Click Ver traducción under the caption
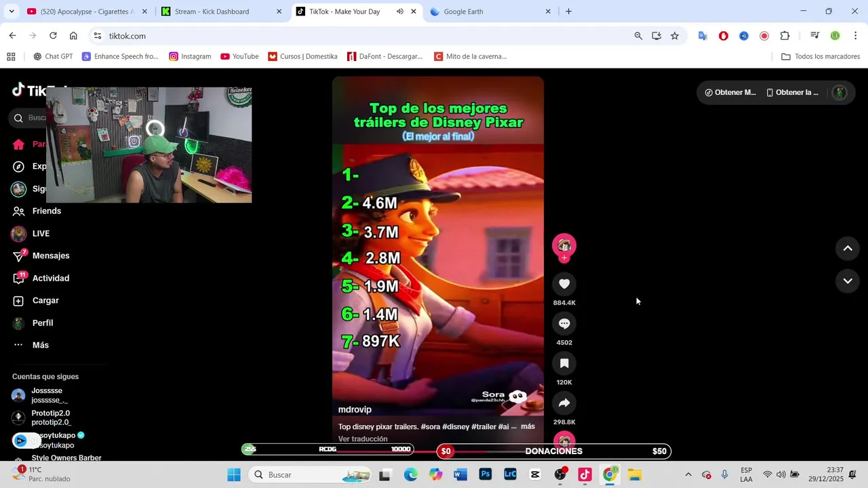 point(363,439)
